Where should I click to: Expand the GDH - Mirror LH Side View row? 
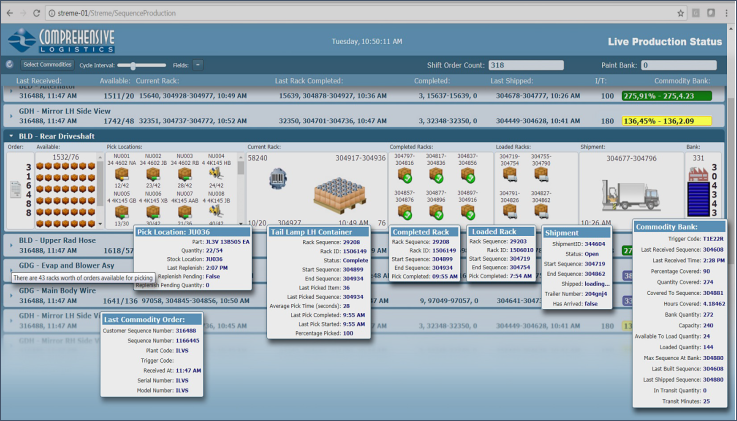coord(11,116)
